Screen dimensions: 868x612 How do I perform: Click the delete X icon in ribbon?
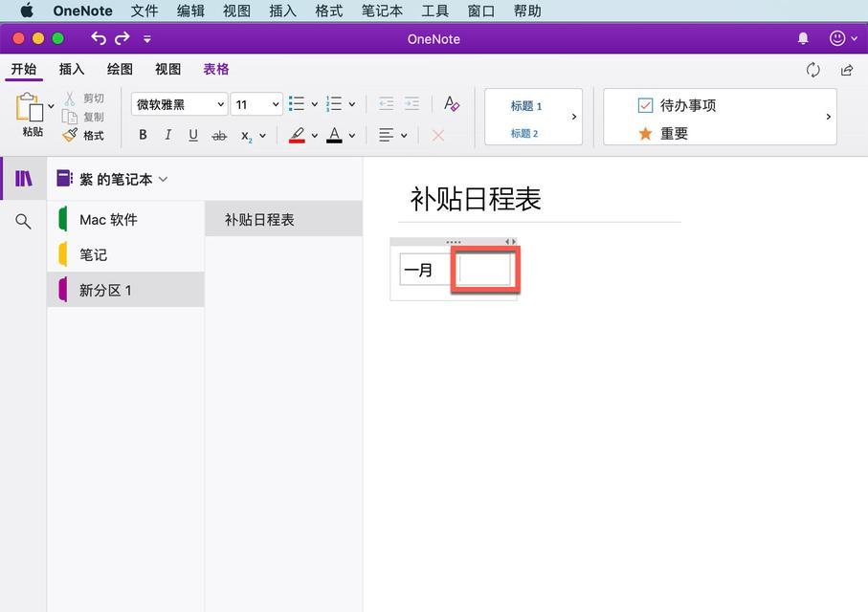click(x=438, y=135)
